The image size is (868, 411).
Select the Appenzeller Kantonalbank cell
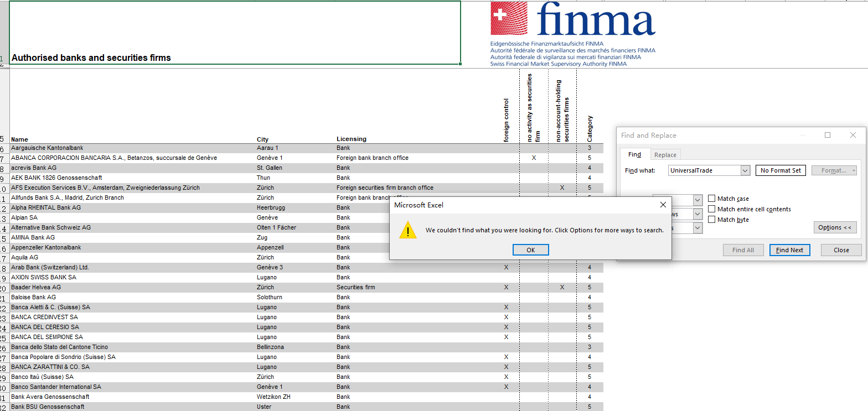pos(132,247)
